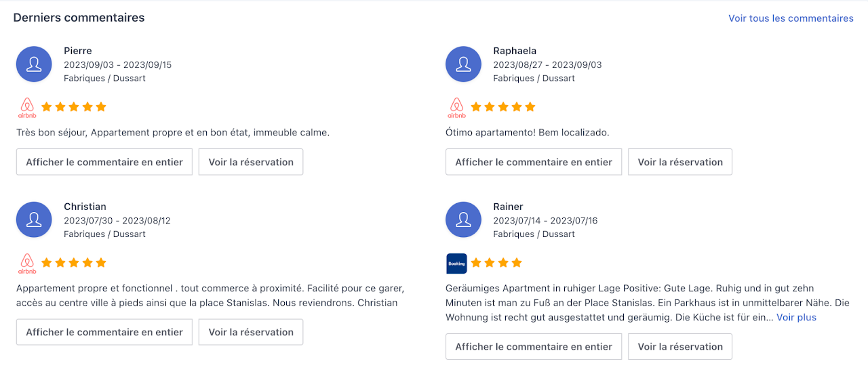
Task: Click Christian's user avatar icon
Action: (x=34, y=220)
